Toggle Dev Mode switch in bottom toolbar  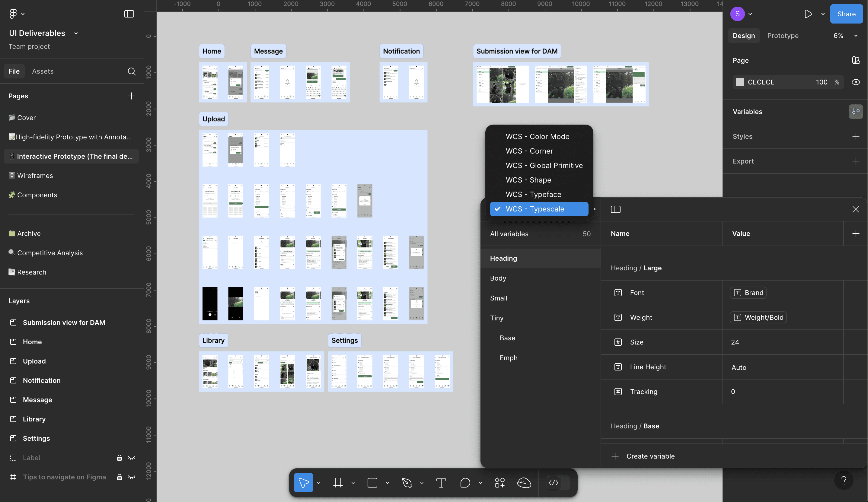(x=558, y=483)
